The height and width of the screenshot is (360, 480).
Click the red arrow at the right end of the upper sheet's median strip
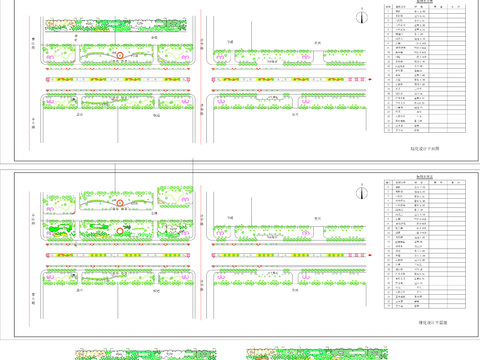pyautogui.click(x=370, y=79)
